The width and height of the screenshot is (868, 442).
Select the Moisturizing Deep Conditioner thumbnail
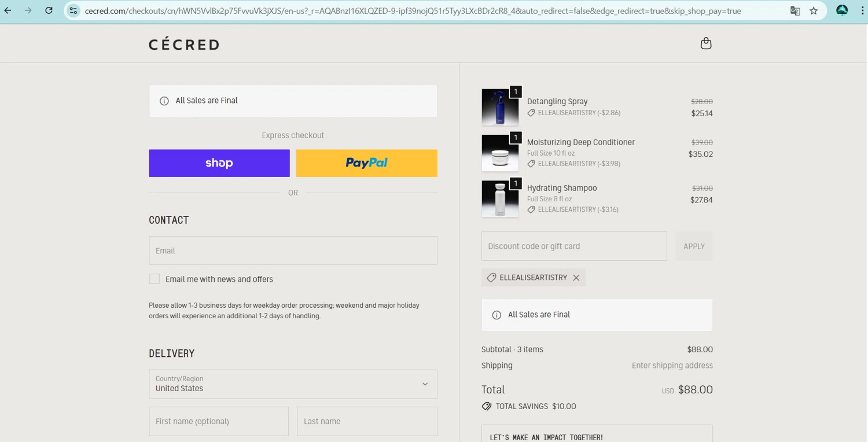[500, 153]
